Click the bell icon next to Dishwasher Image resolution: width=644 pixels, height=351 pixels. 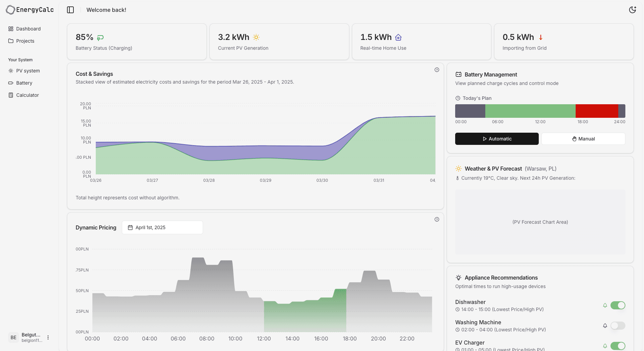pos(605,305)
